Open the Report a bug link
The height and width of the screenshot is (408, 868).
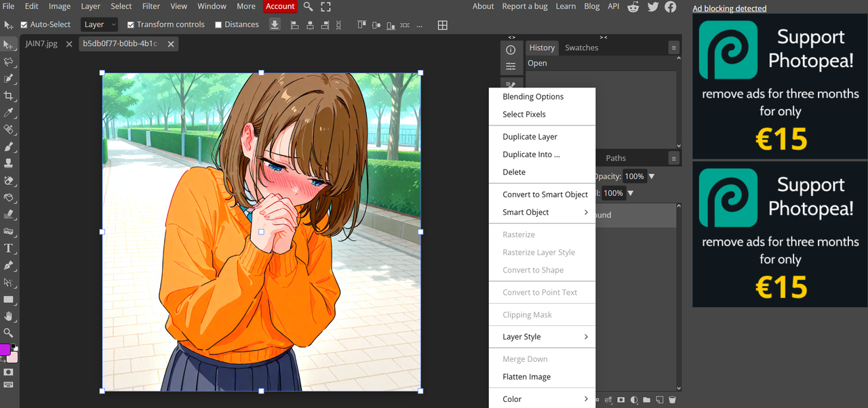[525, 6]
